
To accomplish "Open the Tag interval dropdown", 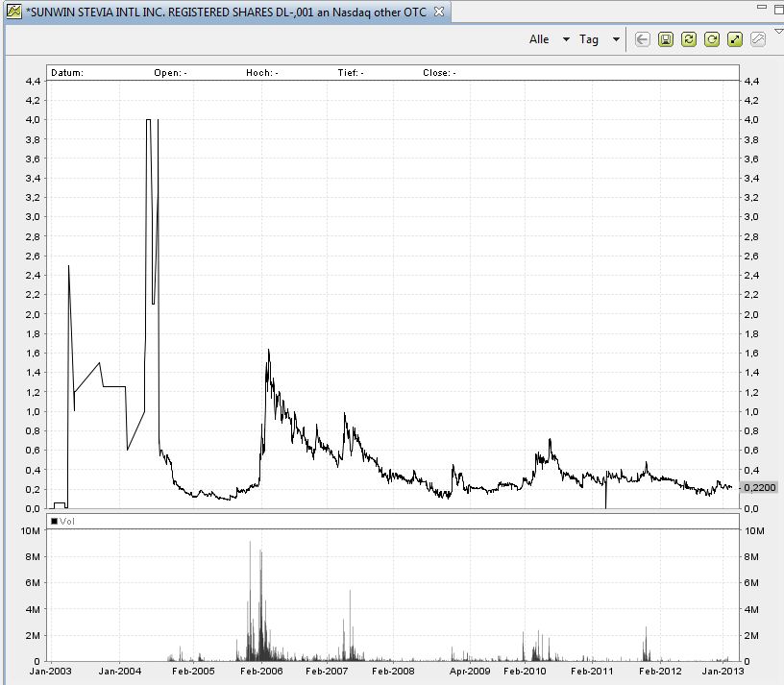I will tap(617, 39).
